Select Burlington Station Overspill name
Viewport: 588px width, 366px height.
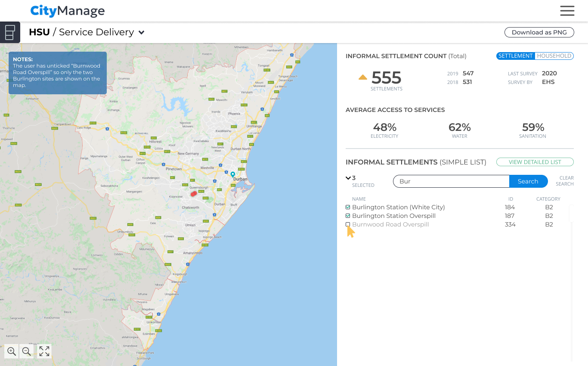[394, 216]
